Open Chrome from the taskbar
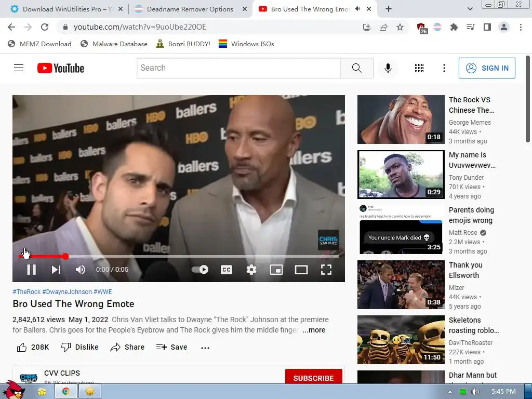The image size is (532, 399). [x=66, y=392]
